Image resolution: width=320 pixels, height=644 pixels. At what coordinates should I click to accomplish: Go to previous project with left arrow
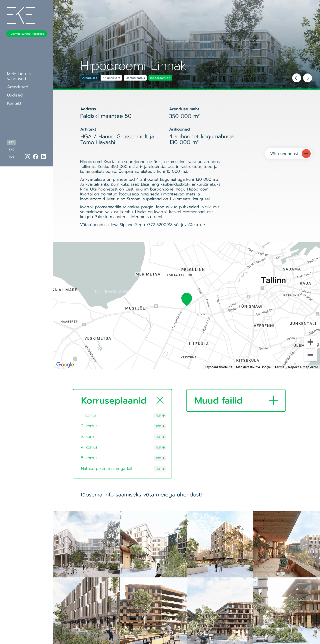click(296, 78)
